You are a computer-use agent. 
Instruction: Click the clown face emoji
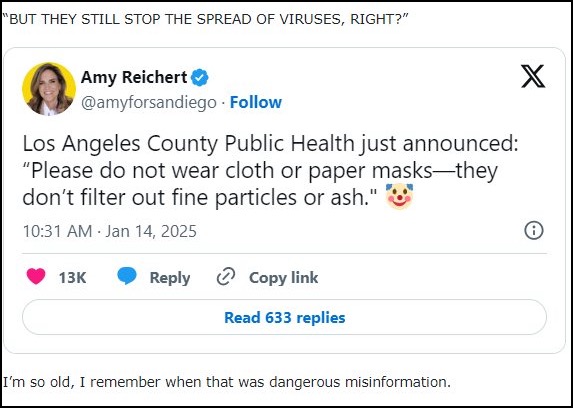399,196
